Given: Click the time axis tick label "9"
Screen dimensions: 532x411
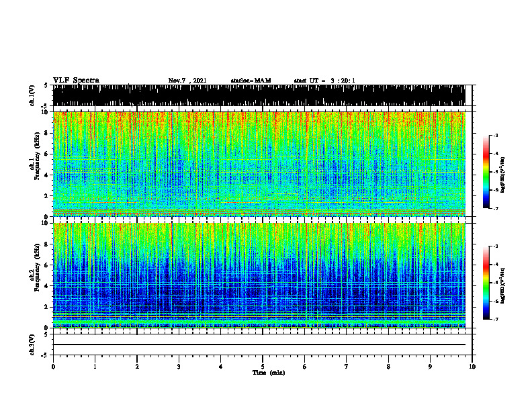Looking at the screenshot, I should coord(430,367).
